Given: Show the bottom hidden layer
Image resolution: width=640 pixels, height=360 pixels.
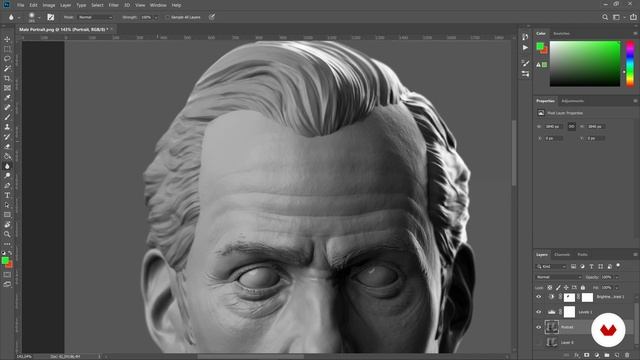Looking at the screenshot, I should pos(538,342).
